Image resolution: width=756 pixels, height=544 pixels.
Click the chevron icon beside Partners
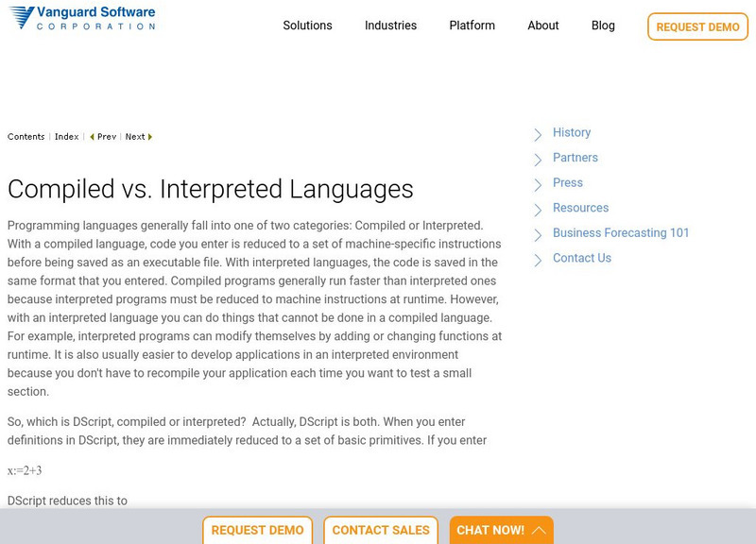[538, 159]
